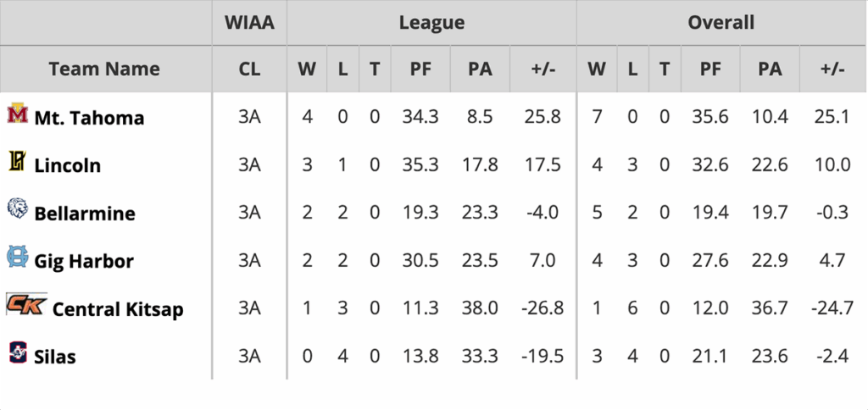Open the Mt. Tahoma team page

[x=89, y=118]
